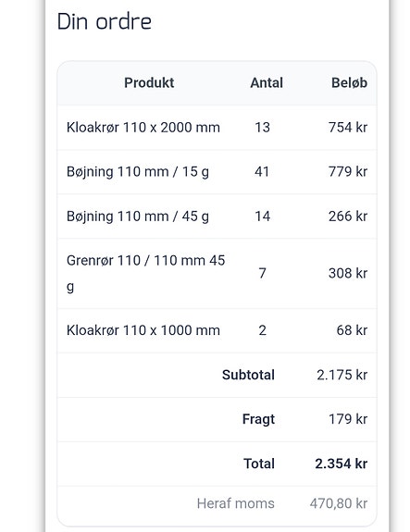This screenshot has width=410, height=532.
Task: Click the amount 68 kr
Action: [352, 330]
